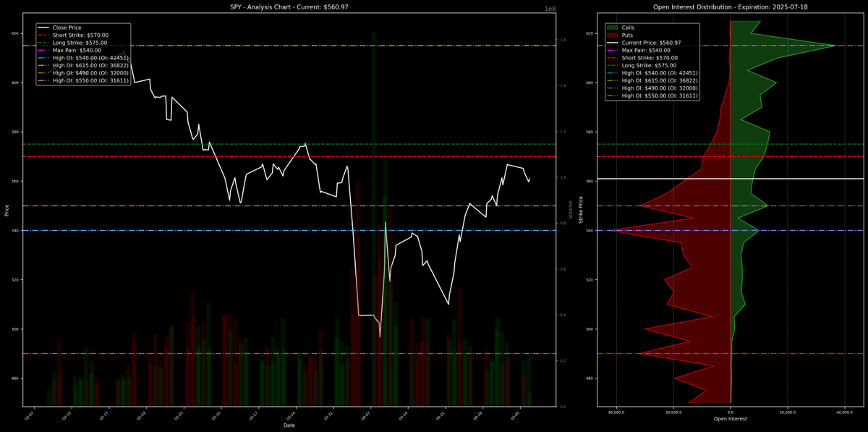This screenshot has height=432, width=868.
Task: Select 'Short Strike: $570.00' in open interest legend
Action: [x=650, y=58]
